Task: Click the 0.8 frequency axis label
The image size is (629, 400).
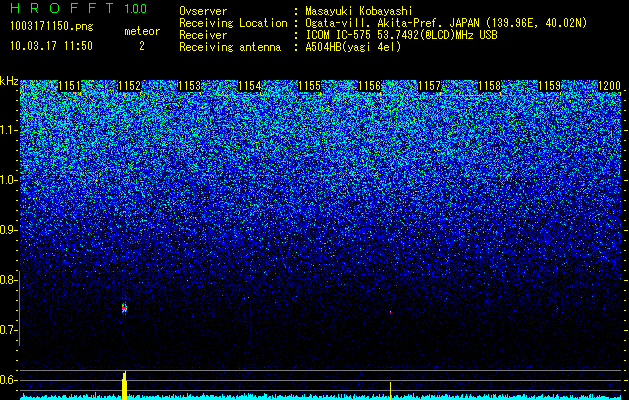Action: [x=8, y=280]
